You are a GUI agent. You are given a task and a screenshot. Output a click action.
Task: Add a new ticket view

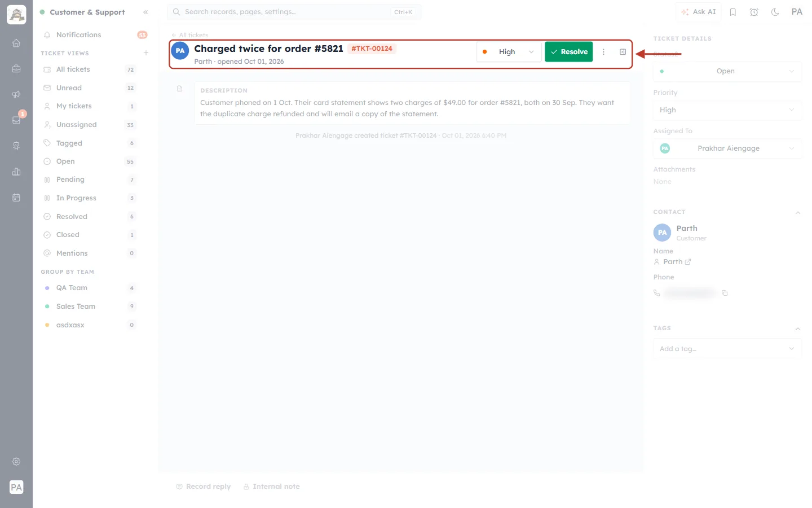[x=146, y=53]
